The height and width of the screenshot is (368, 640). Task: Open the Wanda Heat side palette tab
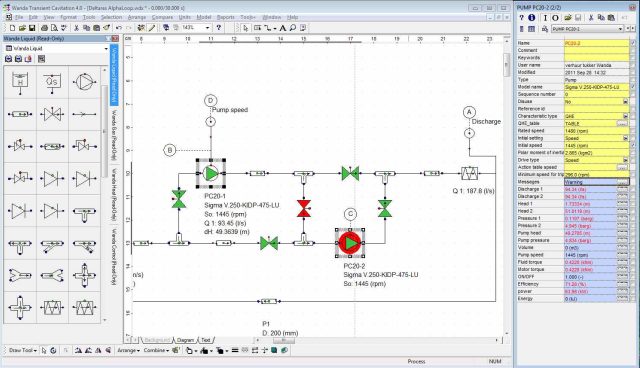click(115, 195)
